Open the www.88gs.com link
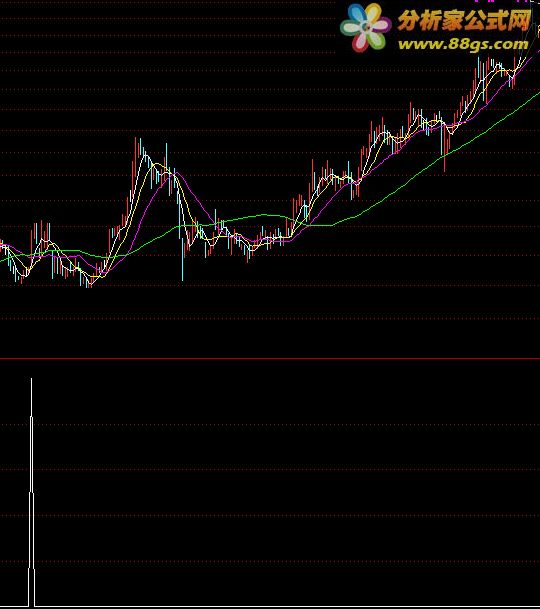 463,44
